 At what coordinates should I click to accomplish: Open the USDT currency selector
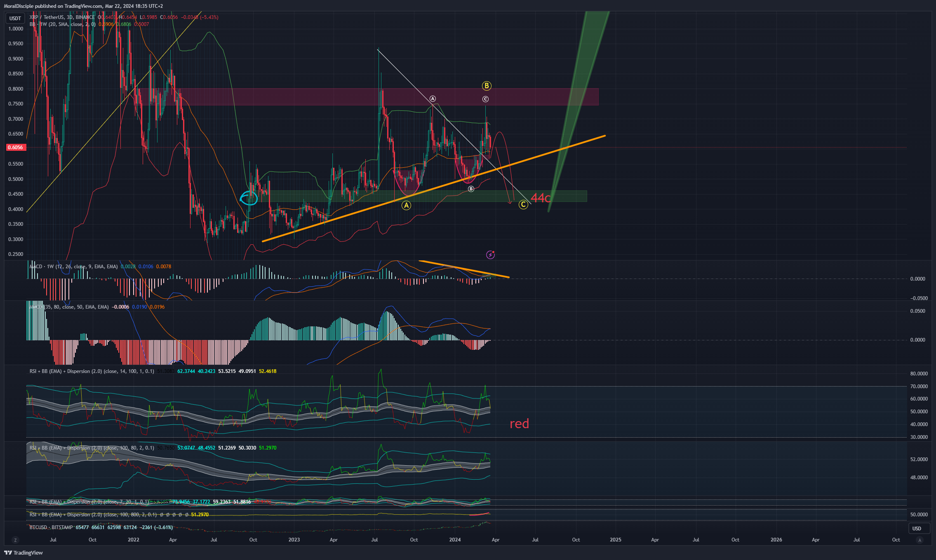(15, 18)
